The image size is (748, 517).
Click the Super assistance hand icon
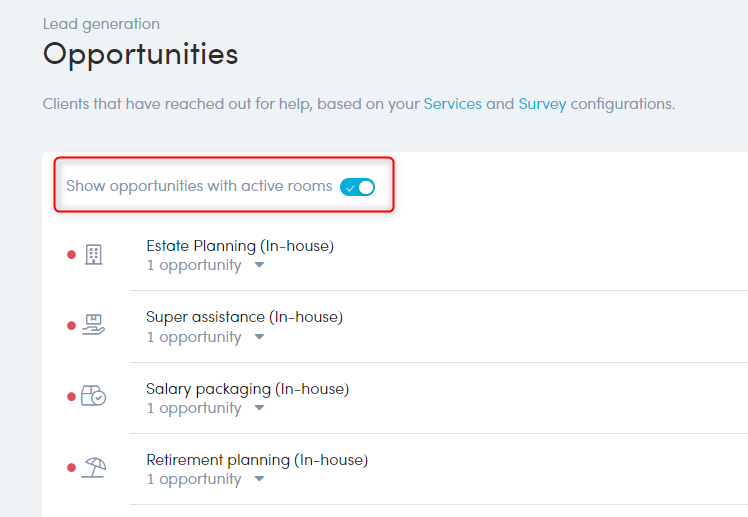pyautogui.click(x=94, y=325)
